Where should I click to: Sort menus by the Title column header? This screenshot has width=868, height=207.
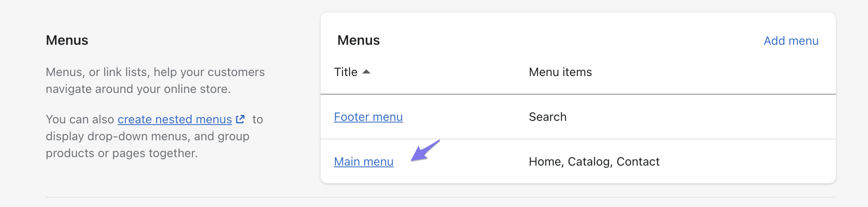[346, 72]
